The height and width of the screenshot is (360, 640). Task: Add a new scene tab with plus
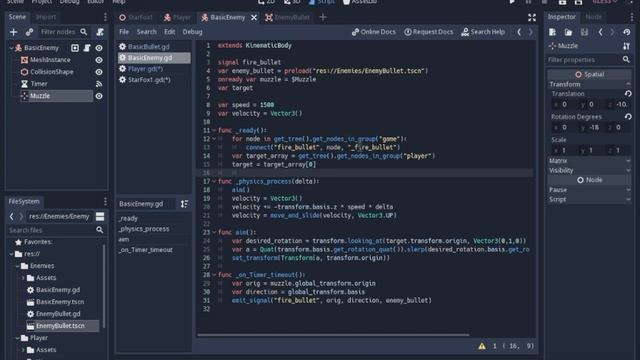click(323, 17)
